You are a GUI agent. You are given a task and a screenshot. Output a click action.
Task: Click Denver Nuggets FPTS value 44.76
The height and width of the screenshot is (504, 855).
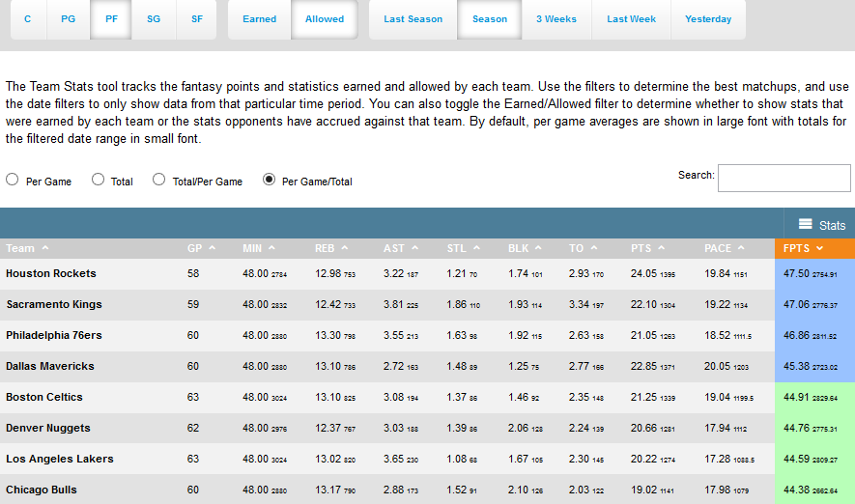tap(796, 429)
